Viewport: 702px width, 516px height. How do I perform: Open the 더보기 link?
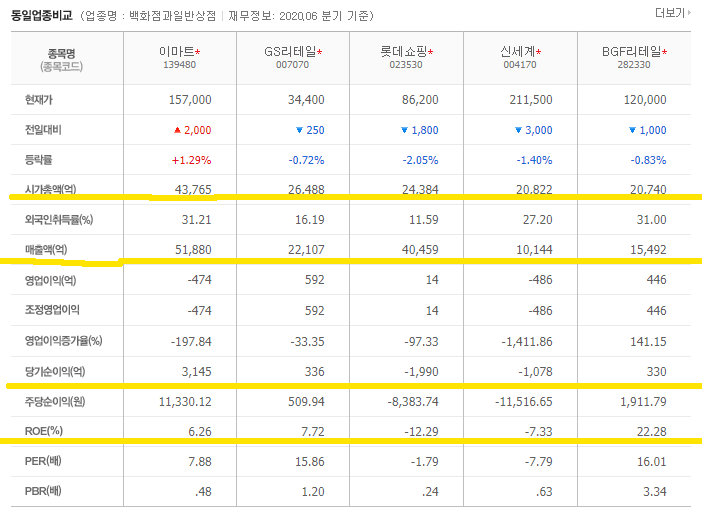(672, 13)
